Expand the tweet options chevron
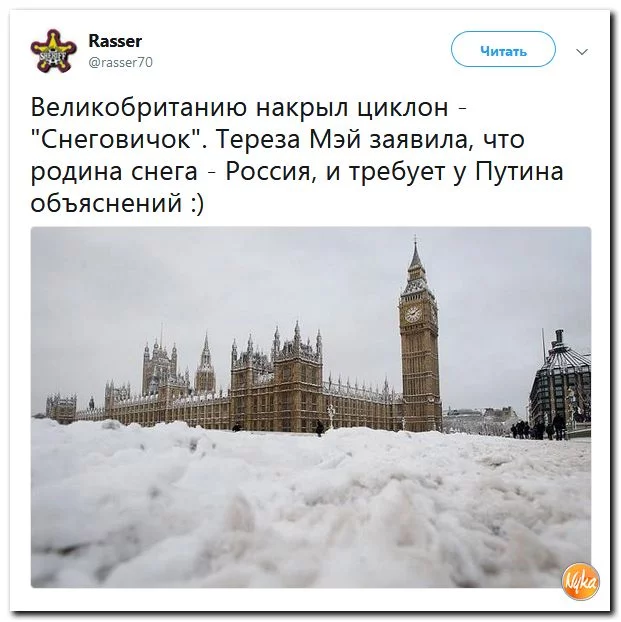This screenshot has width=621, height=622. 582,52
